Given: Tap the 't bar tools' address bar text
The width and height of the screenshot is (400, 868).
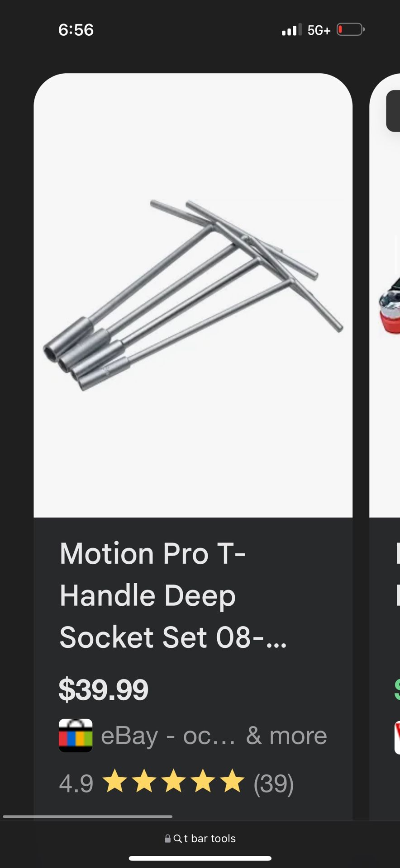Looking at the screenshot, I should 210,839.
